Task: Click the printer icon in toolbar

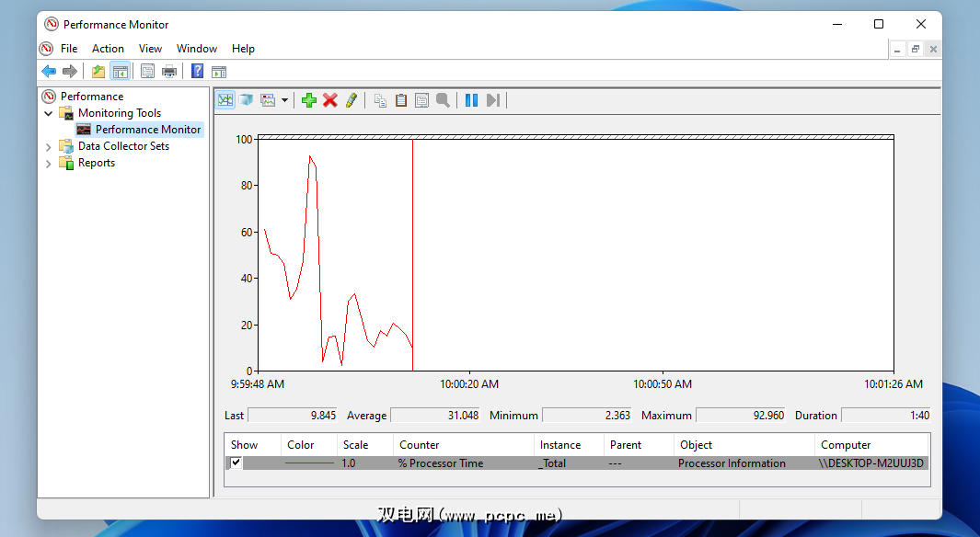Action: coord(169,71)
